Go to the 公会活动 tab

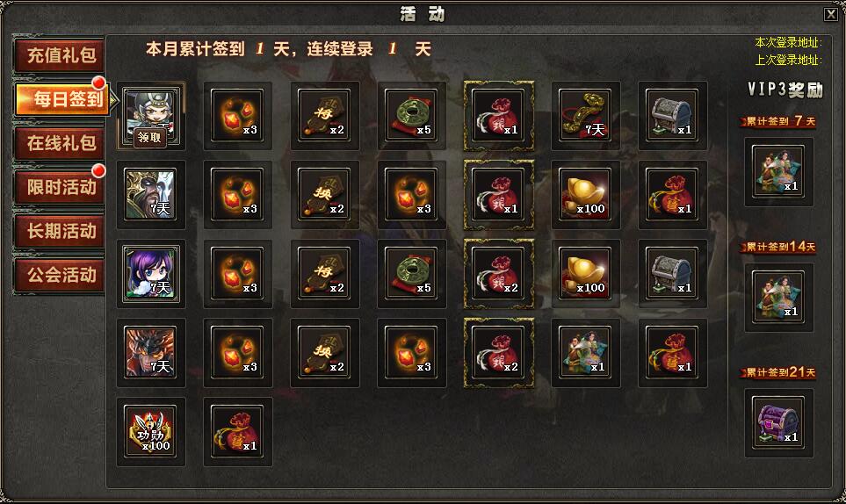60,275
